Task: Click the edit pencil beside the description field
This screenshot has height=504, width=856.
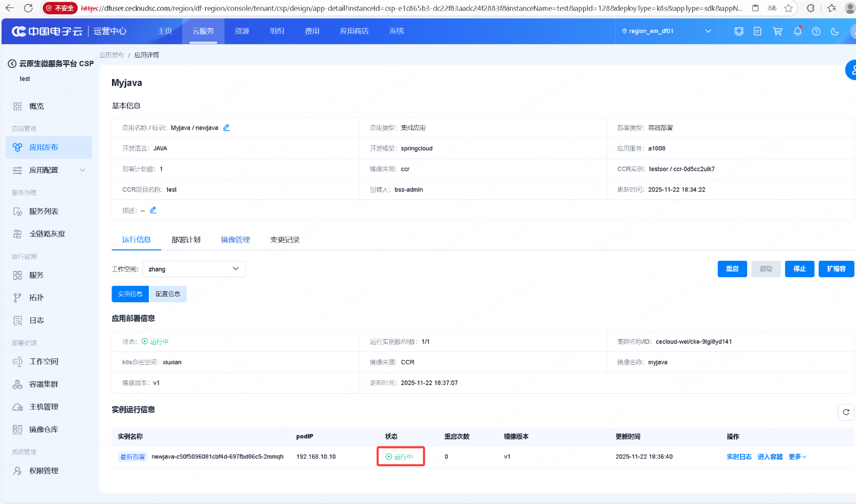Action: pos(153,210)
